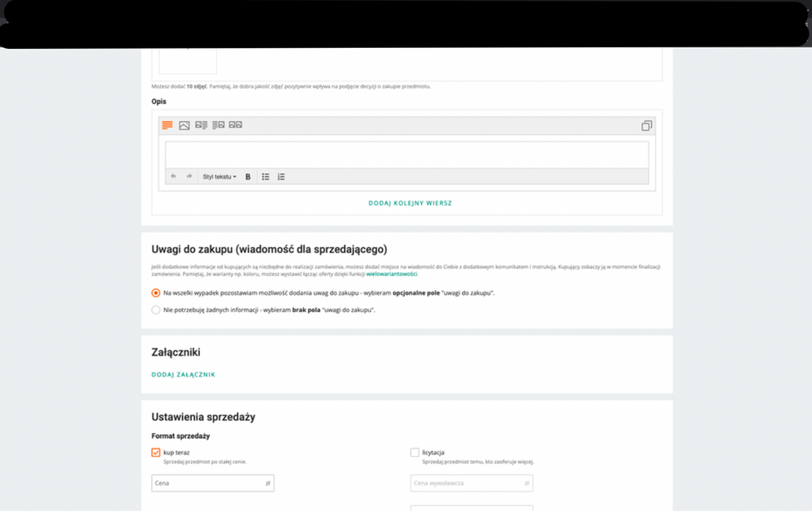Enable the "licytacja" checkbox
Viewport: 812px width, 512px height.
click(x=415, y=453)
